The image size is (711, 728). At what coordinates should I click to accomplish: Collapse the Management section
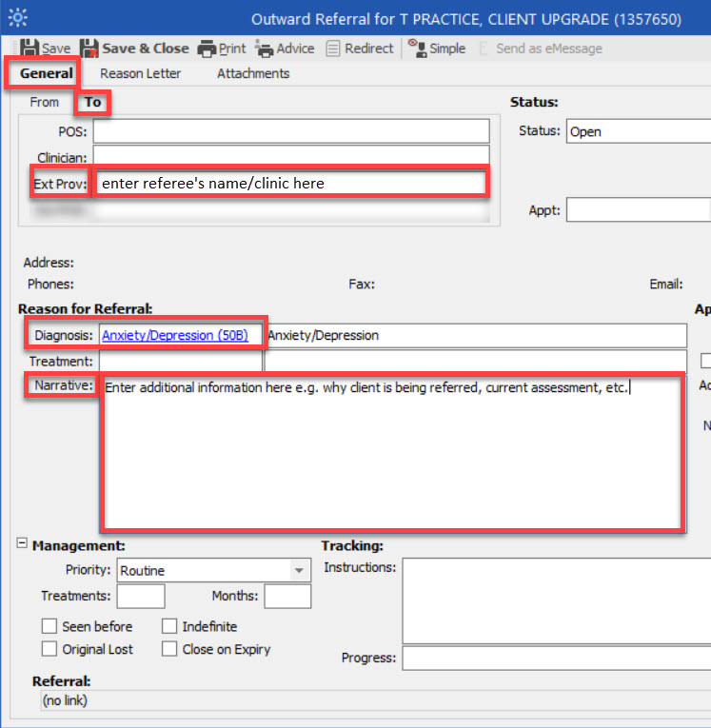[22, 544]
